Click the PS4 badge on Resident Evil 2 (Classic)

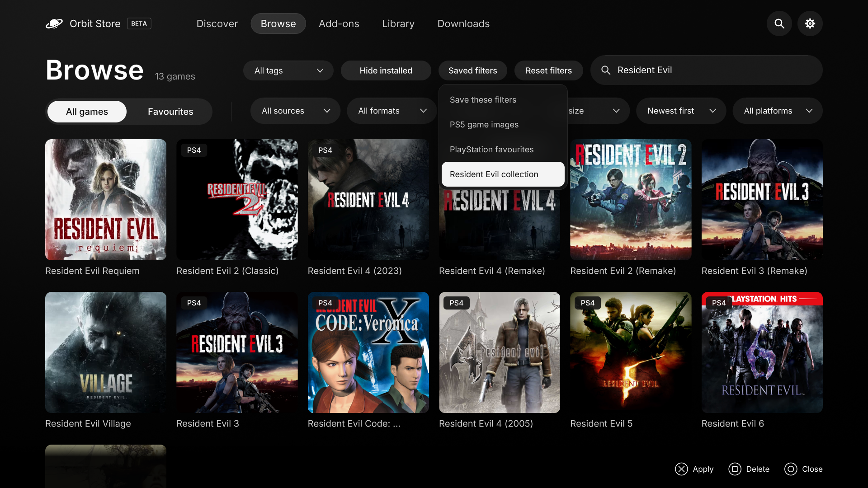pos(194,150)
